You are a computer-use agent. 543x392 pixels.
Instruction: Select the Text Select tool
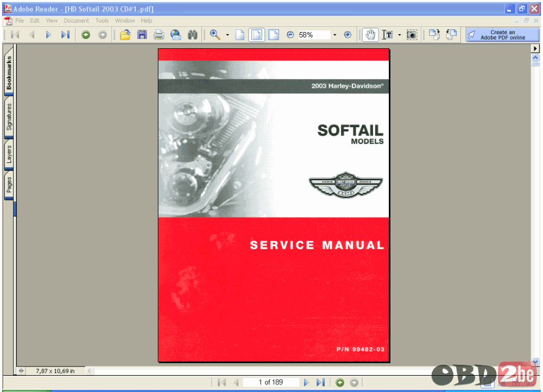click(388, 35)
